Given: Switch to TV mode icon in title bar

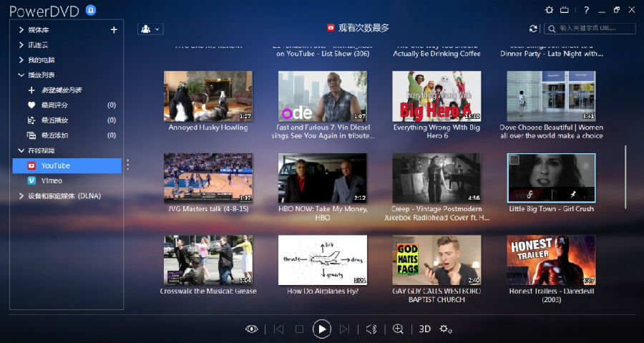Looking at the screenshot, I should tap(565, 10).
